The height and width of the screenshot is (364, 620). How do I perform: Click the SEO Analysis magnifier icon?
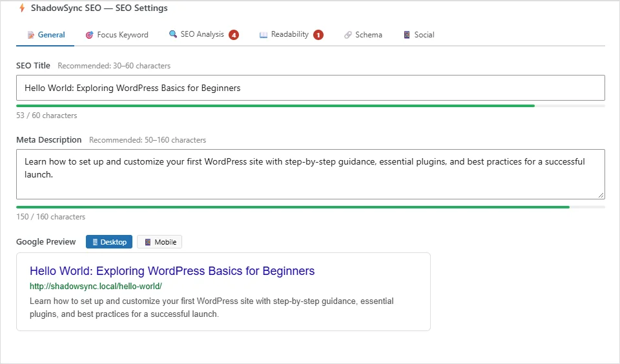173,34
